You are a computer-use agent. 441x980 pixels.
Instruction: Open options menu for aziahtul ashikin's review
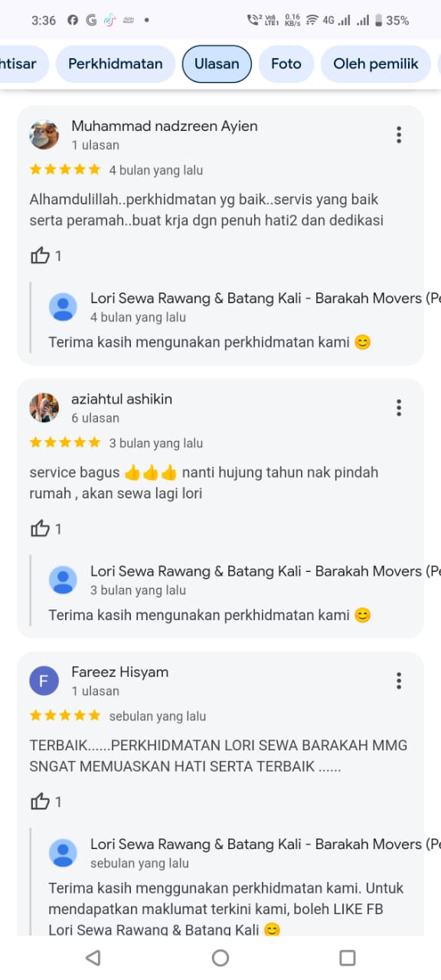(x=399, y=408)
